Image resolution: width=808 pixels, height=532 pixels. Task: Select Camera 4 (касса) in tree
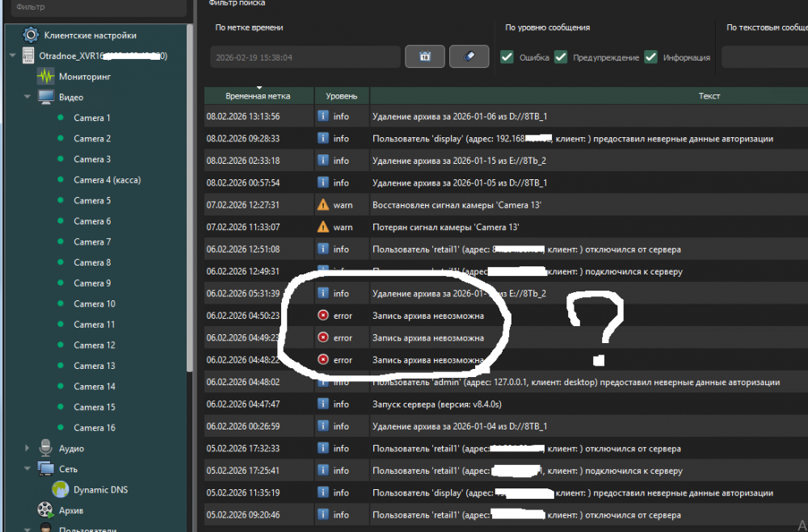(107, 180)
